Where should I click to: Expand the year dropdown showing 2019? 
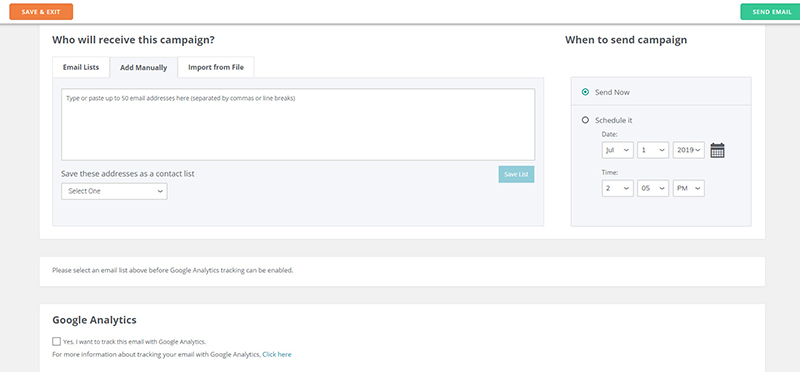[689, 150]
